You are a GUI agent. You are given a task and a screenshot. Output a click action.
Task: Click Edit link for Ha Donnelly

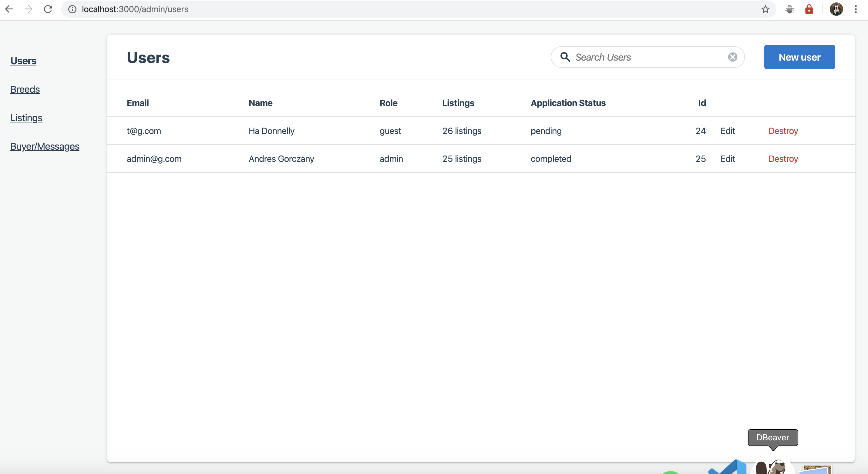point(727,131)
